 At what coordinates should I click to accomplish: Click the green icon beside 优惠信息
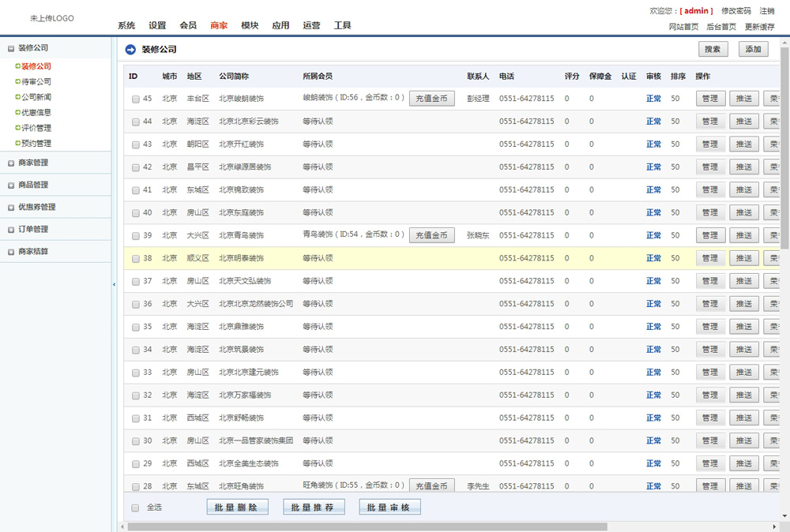coord(17,113)
